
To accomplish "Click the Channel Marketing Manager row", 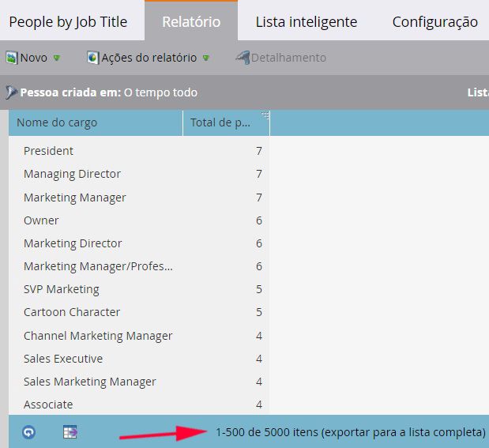I will tap(98, 336).
